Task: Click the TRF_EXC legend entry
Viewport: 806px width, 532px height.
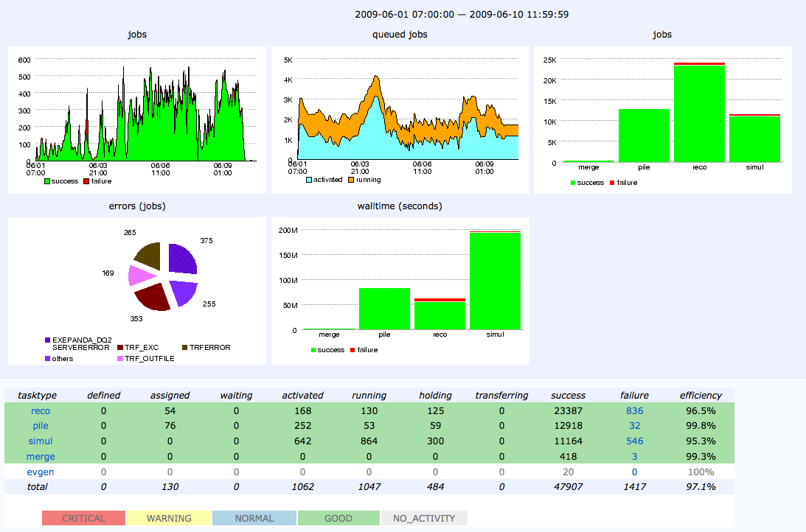Action: pyautogui.click(x=138, y=348)
